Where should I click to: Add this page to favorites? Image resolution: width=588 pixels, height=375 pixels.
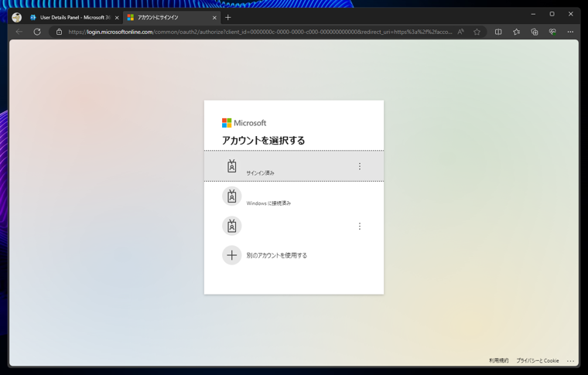coord(477,32)
